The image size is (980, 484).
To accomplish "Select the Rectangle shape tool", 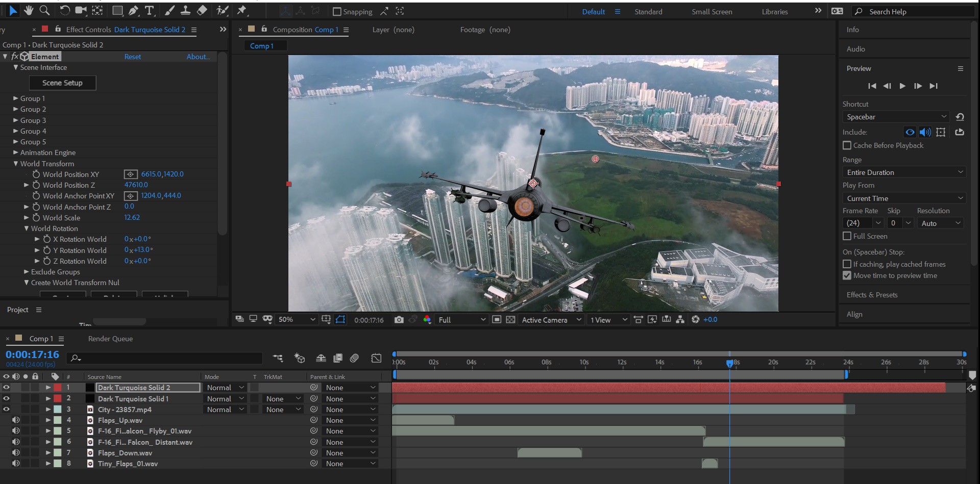I will pos(117,10).
